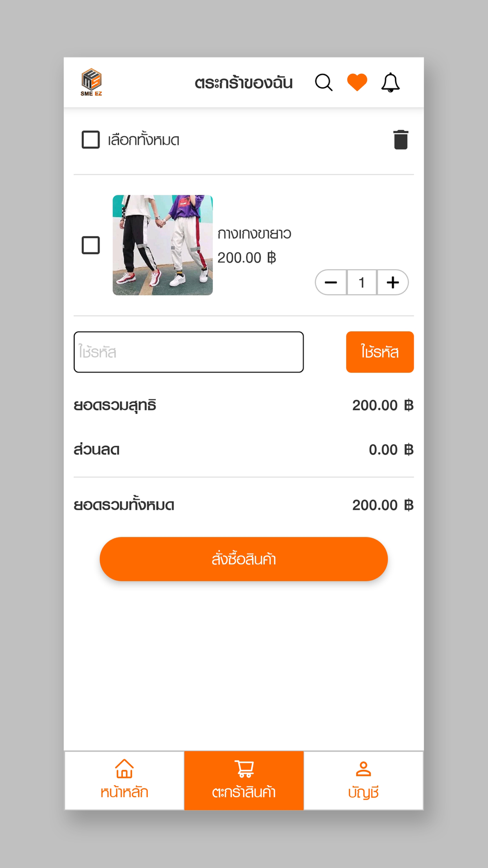Image resolution: width=488 pixels, height=868 pixels.
Task: Open favorites with the orange heart icon
Action: tap(357, 82)
